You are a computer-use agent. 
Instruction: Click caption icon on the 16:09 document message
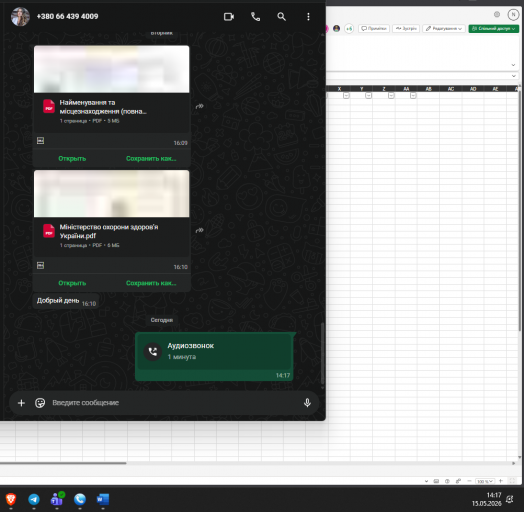(40, 141)
